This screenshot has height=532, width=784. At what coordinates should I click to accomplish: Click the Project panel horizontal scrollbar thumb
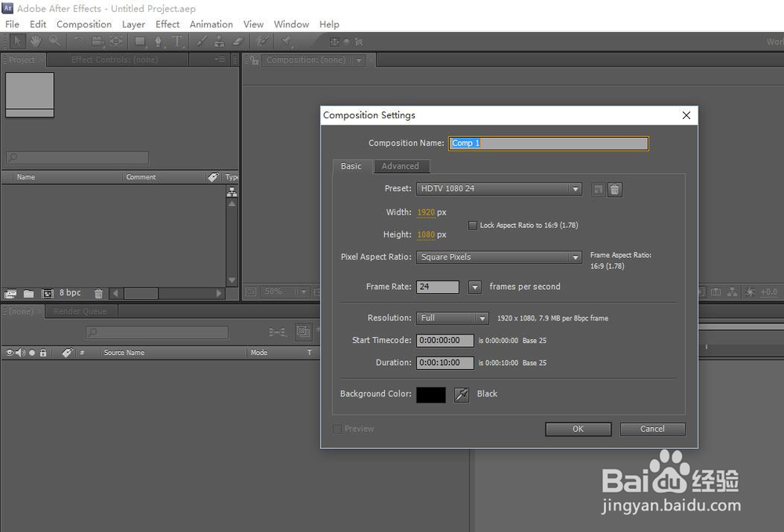click(141, 294)
